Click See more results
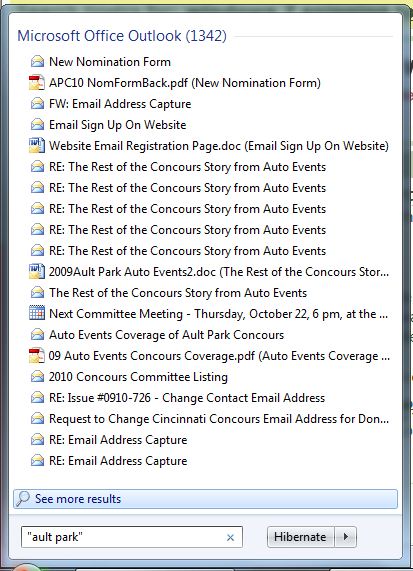 205,499
